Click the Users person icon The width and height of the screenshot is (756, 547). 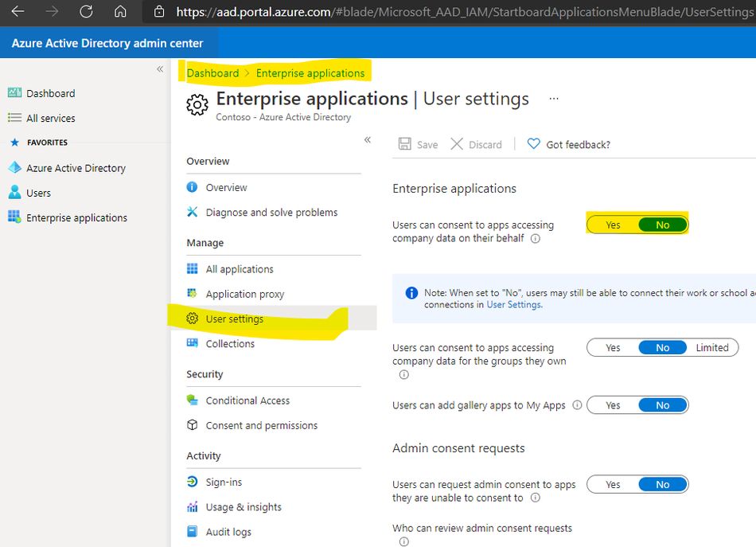pyautogui.click(x=14, y=192)
